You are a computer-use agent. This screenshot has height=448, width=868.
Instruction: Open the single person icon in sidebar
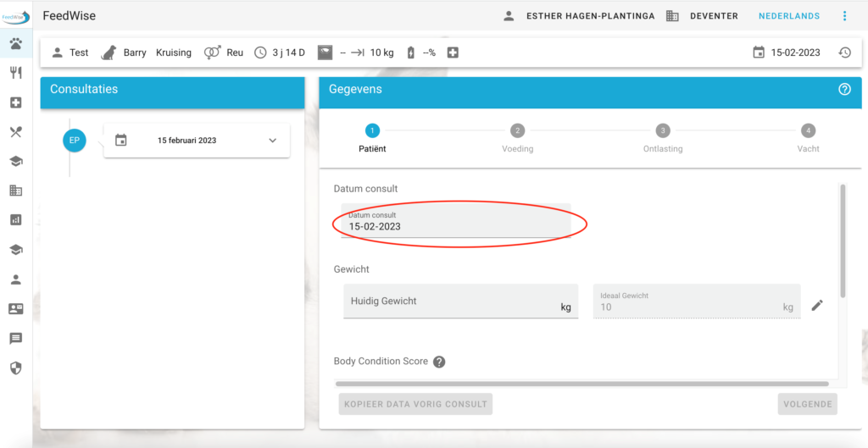(16, 279)
